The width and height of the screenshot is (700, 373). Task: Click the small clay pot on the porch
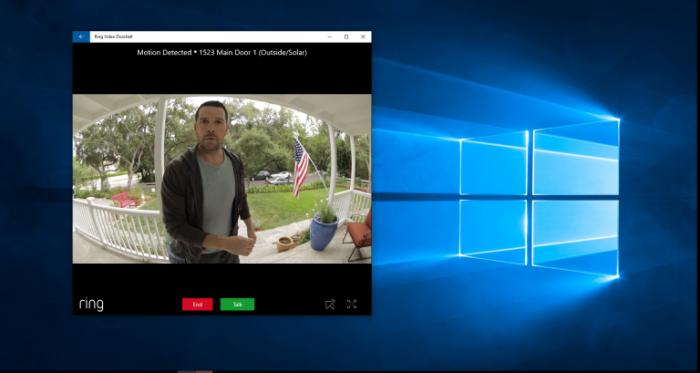[284, 243]
